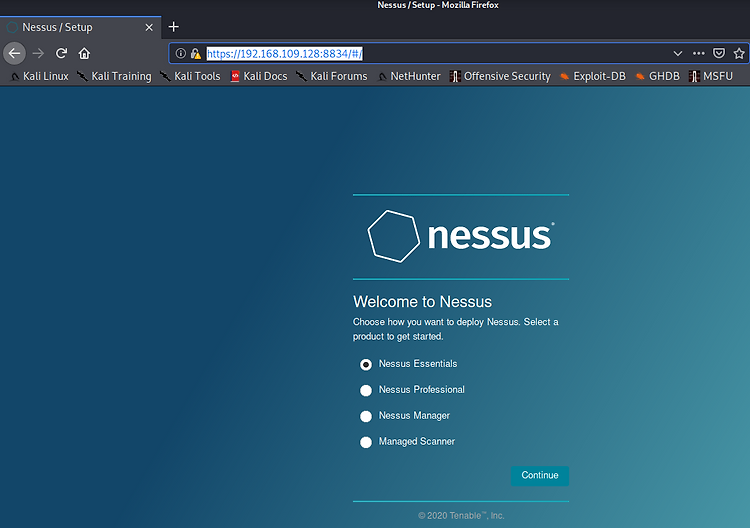Open a new tab with plus button
The width and height of the screenshot is (750, 528).
tap(174, 27)
